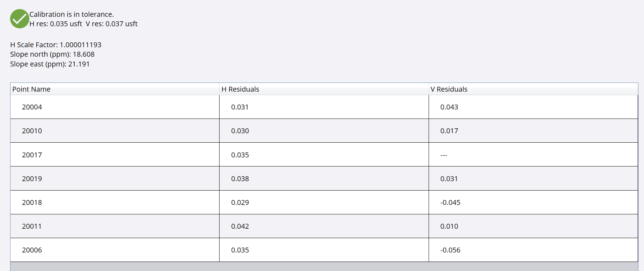Click the H Scale Factor text
This screenshot has width=644, height=271.
pos(56,45)
